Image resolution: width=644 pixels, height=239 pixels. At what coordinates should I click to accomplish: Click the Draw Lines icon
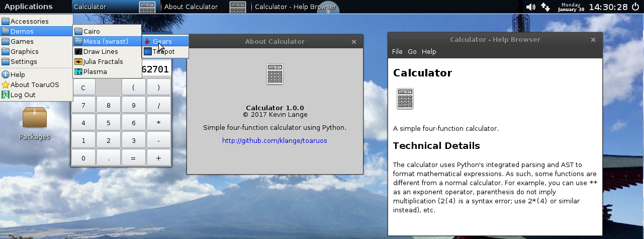78,51
